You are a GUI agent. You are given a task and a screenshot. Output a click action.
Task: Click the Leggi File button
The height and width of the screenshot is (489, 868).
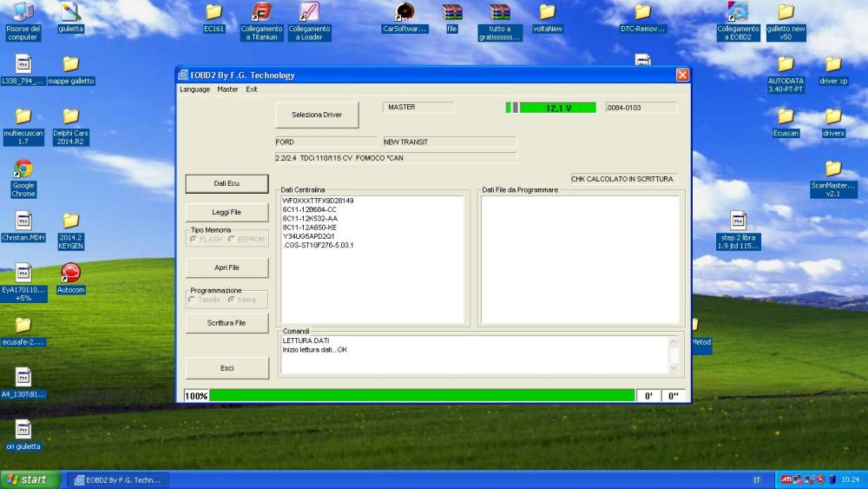(227, 212)
